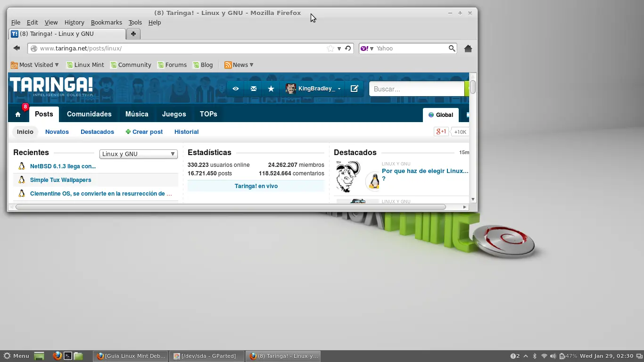This screenshot has width=644, height=362.
Task: Check the battery indicator at 47%
Action: (x=568, y=356)
